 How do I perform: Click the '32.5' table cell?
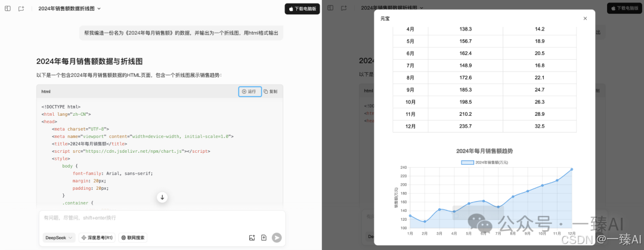click(540, 126)
